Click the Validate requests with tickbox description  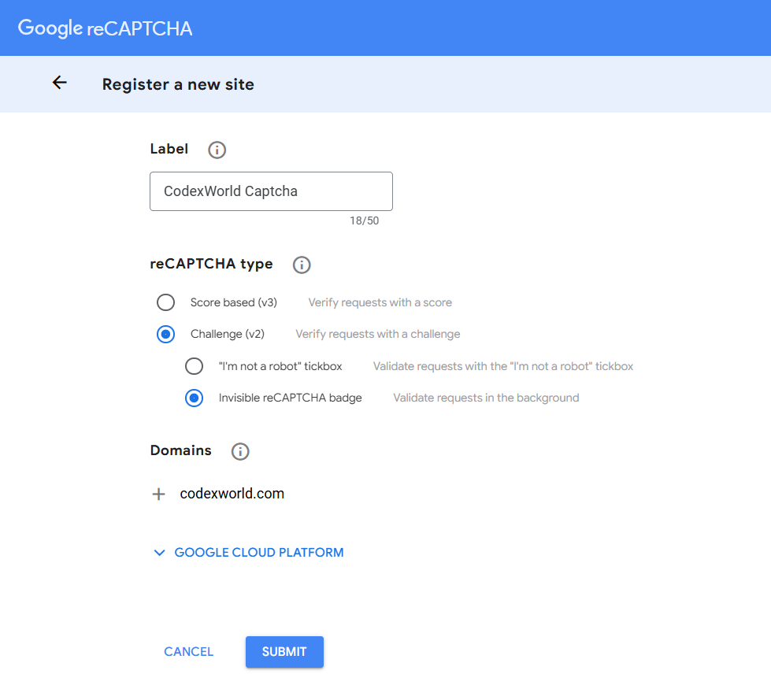pos(503,366)
